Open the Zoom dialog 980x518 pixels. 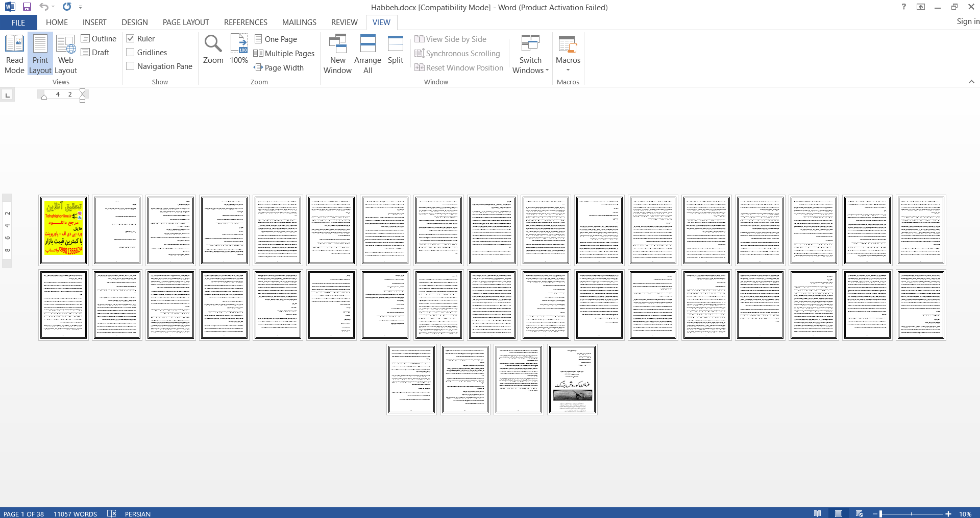[x=213, y=50]
